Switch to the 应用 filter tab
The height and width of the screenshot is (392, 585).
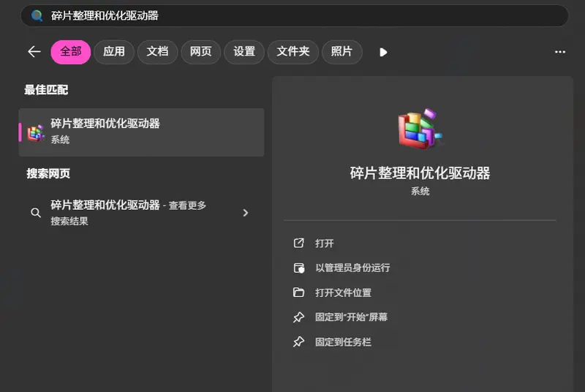pos(114,52)
